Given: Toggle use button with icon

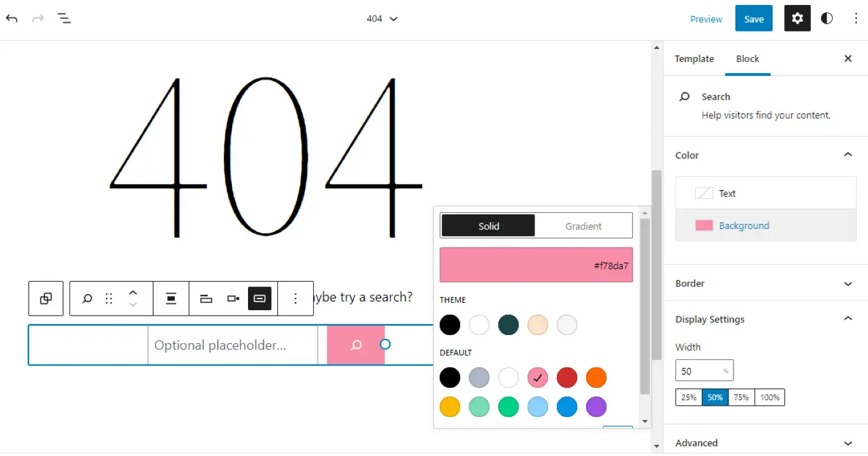Looking at the screenshot, I should [260, 298].
